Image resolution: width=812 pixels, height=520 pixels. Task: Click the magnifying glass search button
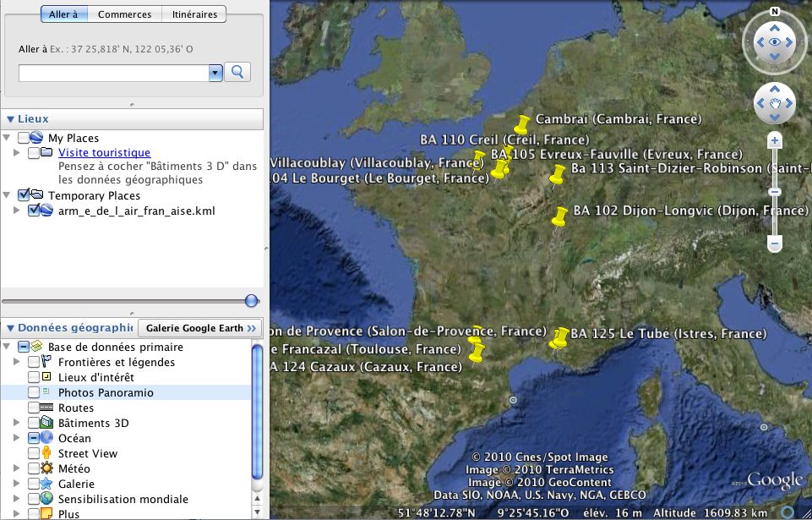tap(237, 73)
